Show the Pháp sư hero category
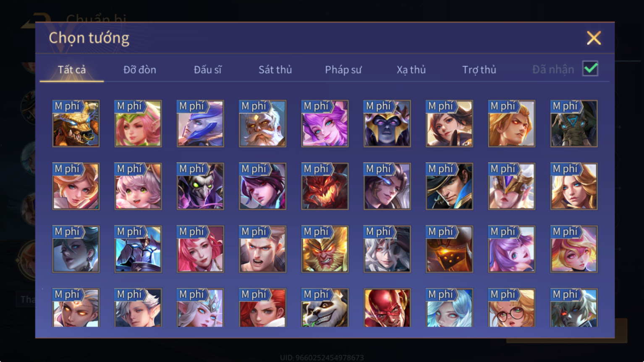The height and width of the screenshot is (362, 644). coord(343,70)
